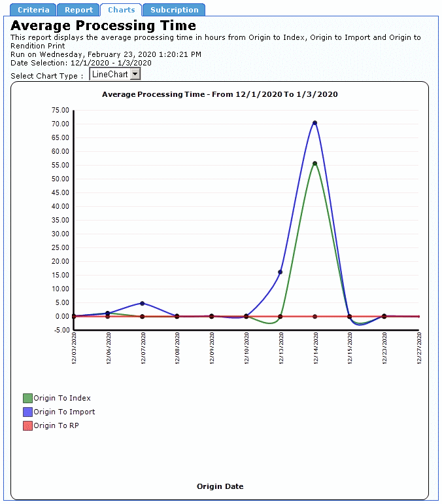Click the Origin To RP legend label
This screenshot has width=442, height=504.
pyautogui.click(x=56, y=426)
